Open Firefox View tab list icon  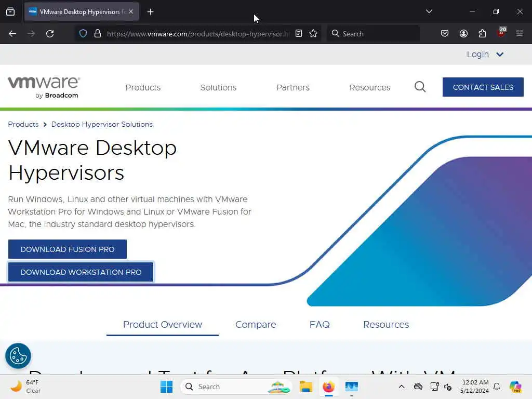tap(10, 11)
